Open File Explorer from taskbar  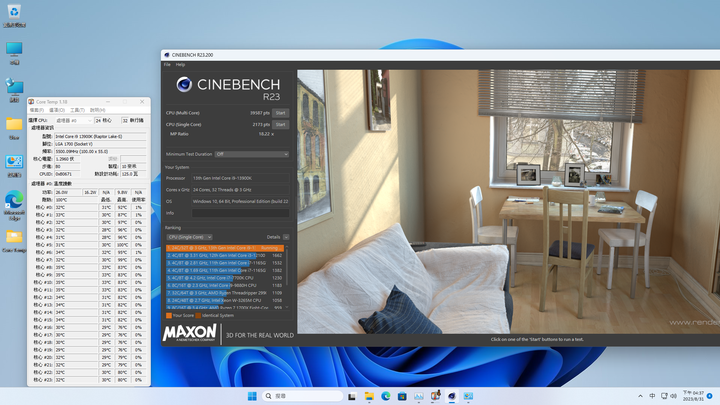[x=369, y=396]
